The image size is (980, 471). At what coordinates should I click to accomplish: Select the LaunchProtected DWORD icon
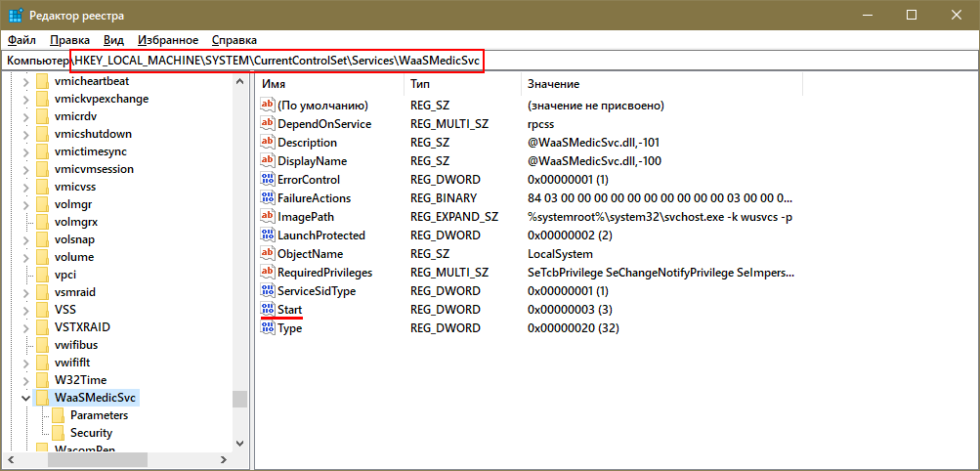click(x=267, y=235)
